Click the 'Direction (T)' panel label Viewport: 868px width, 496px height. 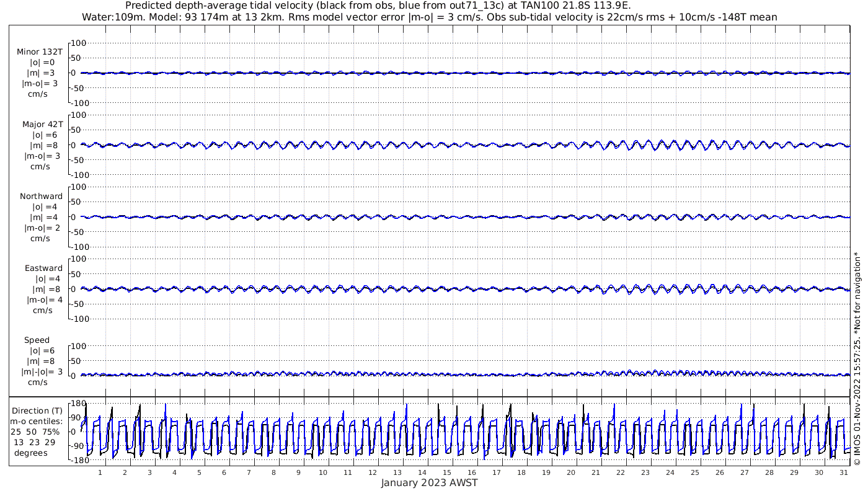[x=37, y=411]
